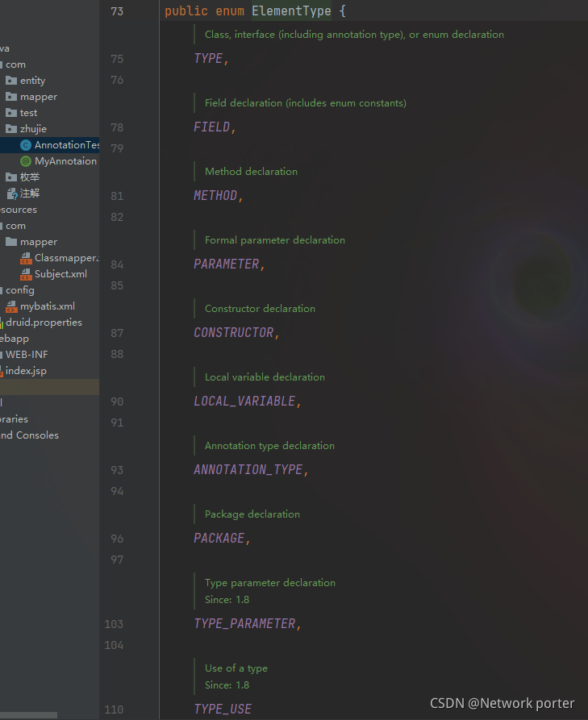Click line number 73 in gutter
This screenshot has height=720, width=588.
[x=117, y=11]
